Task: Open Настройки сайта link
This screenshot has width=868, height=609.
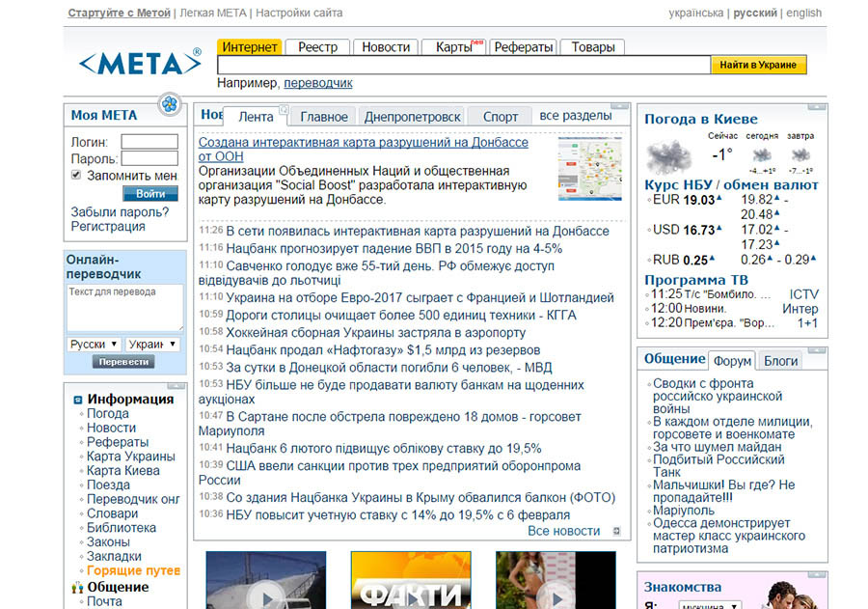Action: click(299, 13)
